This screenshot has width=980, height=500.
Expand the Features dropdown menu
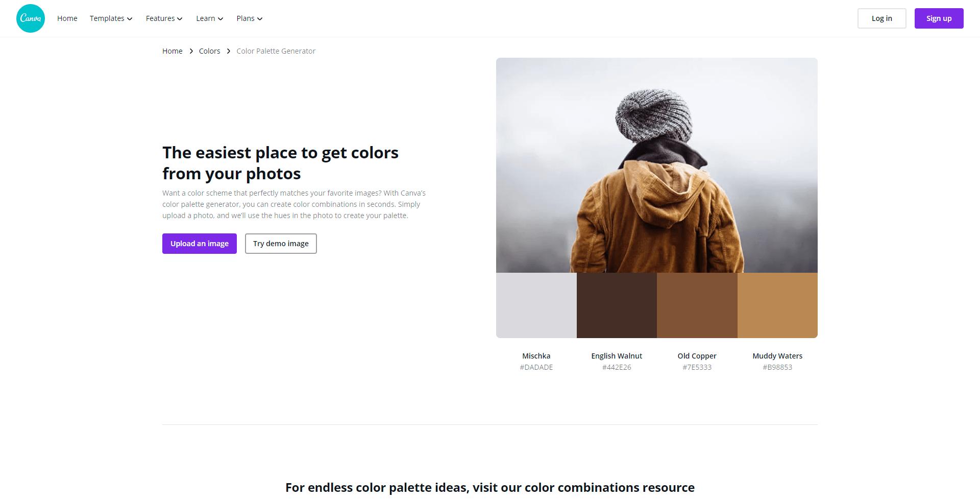pyautogui.click(x=164, y=18)
